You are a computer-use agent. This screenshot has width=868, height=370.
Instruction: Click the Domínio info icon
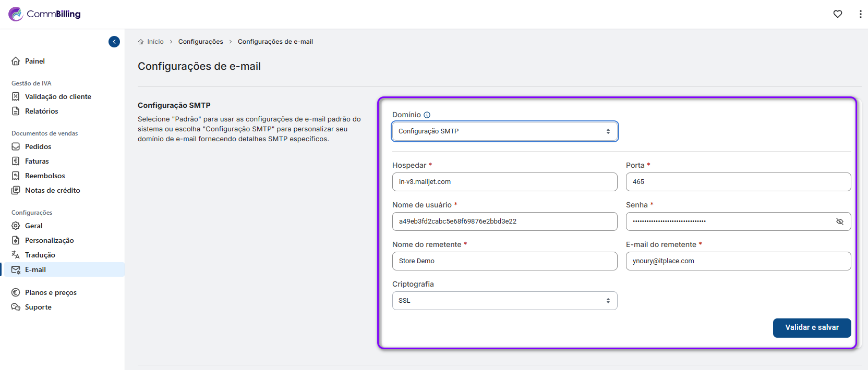[427, 115]
